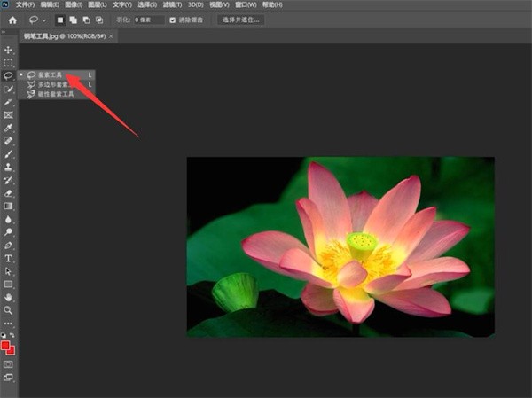This screenshot has width=532, height=398.
Task: Select the Crop tool
Action: pos(8,102)
